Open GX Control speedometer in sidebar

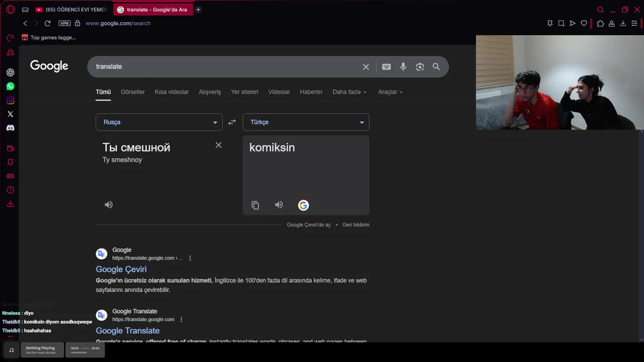[x=10, y=38]
